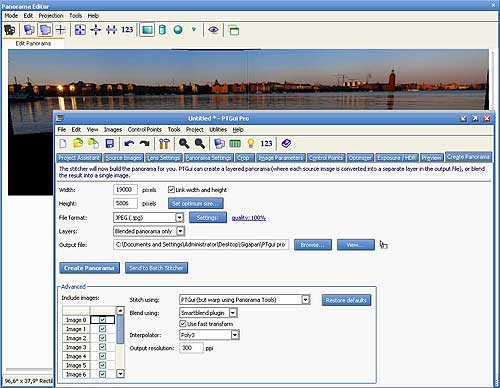Click the Set optimum size button
Viewport: 500px width, 388px height.
click(196, 203)
